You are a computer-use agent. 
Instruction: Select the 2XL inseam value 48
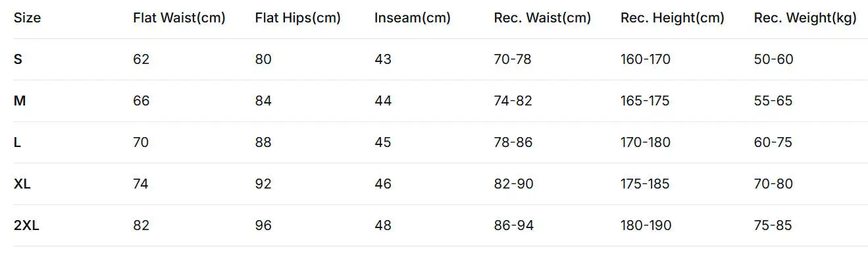point(383,225)
